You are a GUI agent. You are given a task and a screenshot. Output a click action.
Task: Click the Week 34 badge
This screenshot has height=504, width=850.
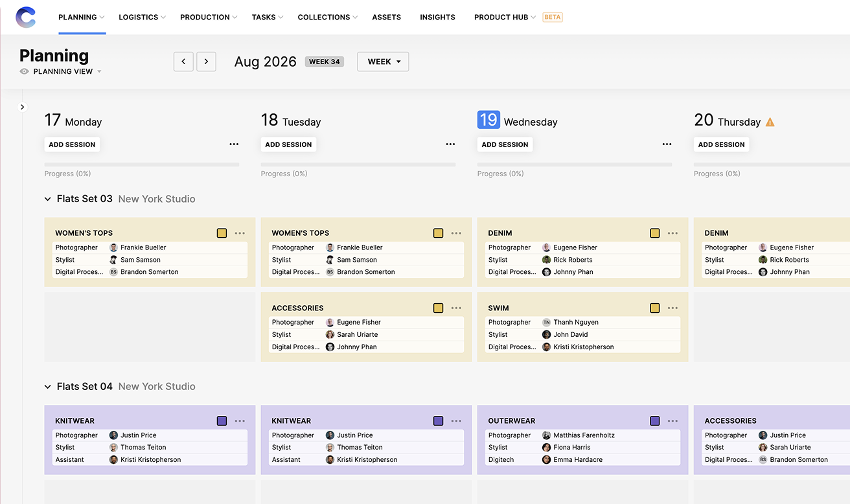(325, 62)
